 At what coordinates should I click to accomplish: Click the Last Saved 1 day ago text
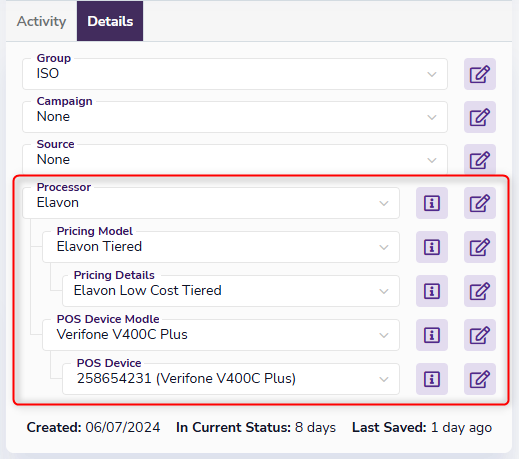click(x=422, y=427)
